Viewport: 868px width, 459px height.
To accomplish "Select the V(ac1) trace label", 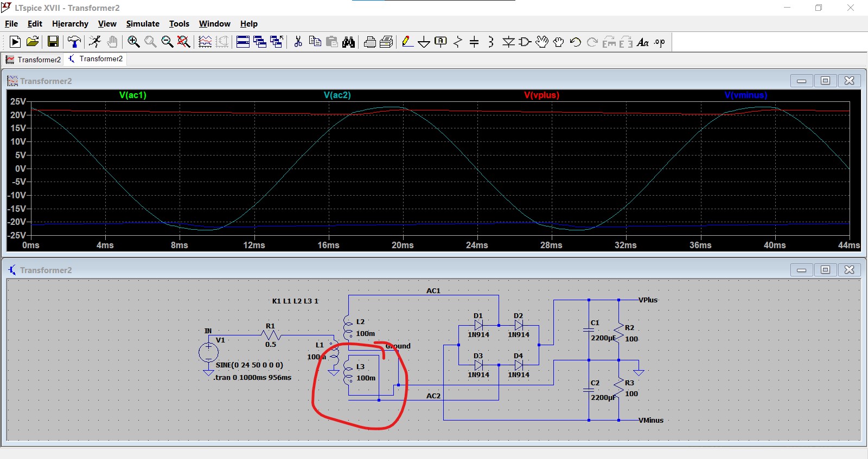I will click(133, 95).
